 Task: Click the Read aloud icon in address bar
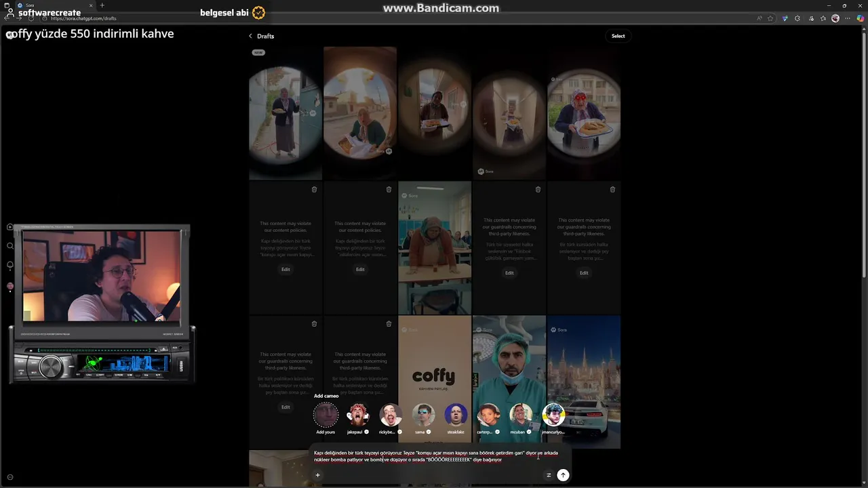[x=759, y=18]
